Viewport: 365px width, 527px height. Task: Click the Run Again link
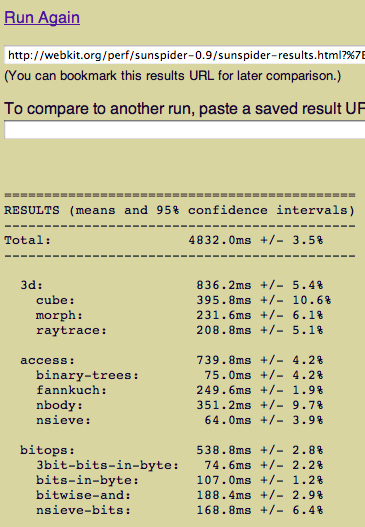pos(42,17)
